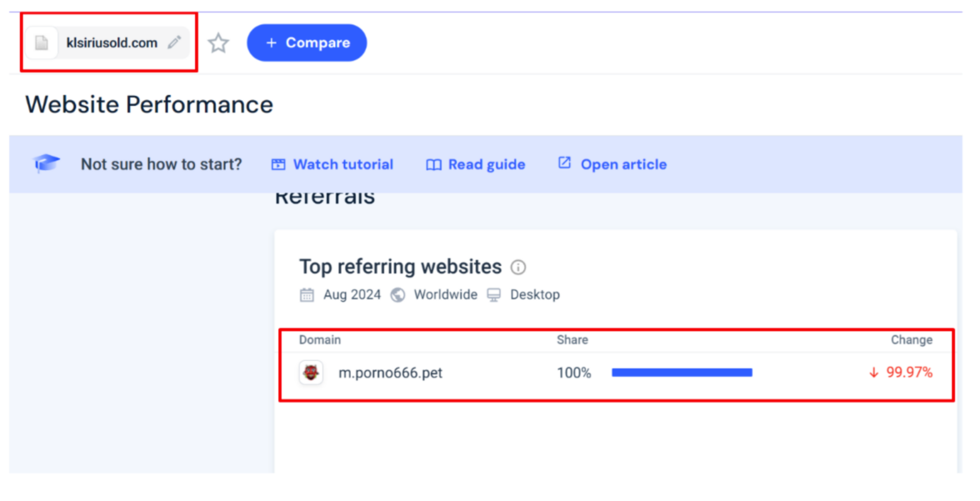
Task: Click the page icon beside klsiriusold.com
Action: (42, 43)
